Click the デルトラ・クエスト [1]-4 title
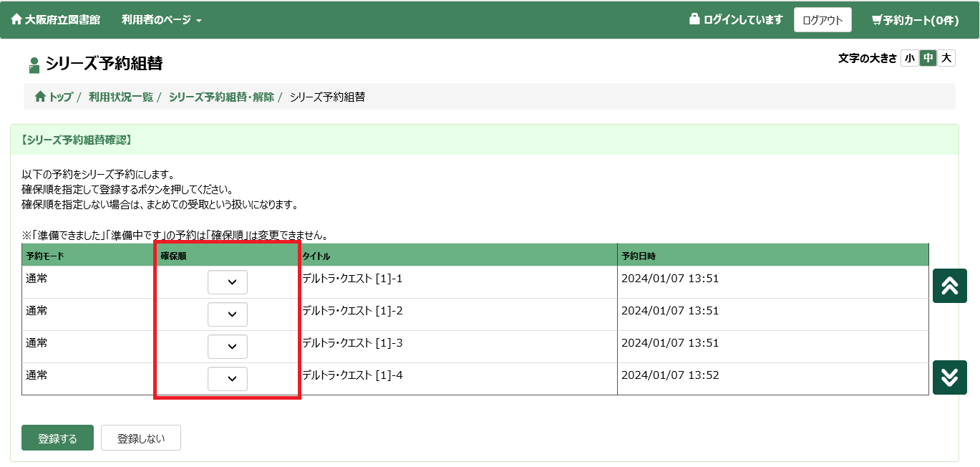980x467 pixels. coord(352,375)
